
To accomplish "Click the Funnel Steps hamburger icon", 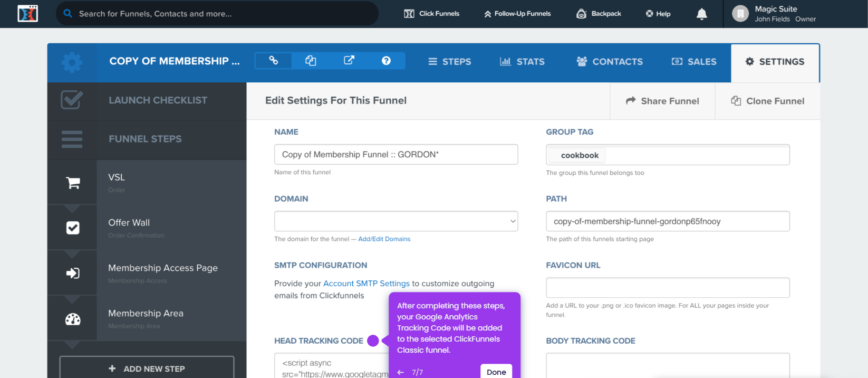I will [72, 139].
